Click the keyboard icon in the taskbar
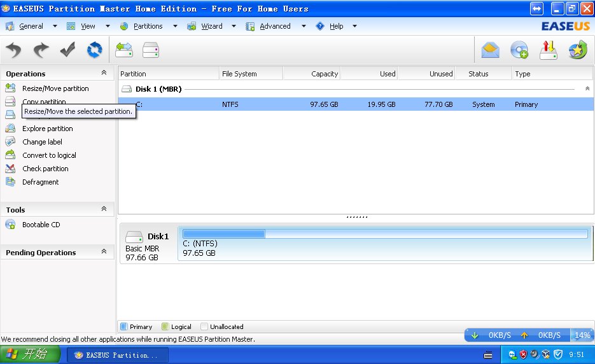 coord(488,355)
